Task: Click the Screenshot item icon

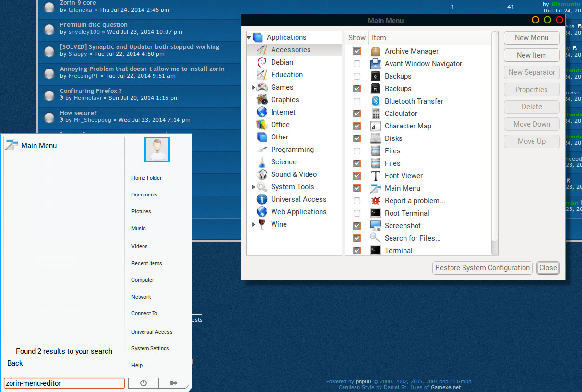Action: pos(376,226)
